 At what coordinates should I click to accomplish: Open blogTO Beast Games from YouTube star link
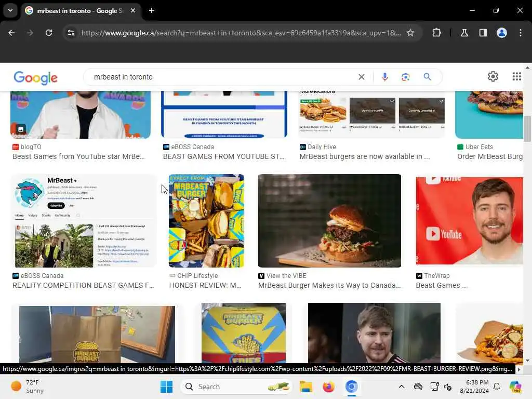78,156
